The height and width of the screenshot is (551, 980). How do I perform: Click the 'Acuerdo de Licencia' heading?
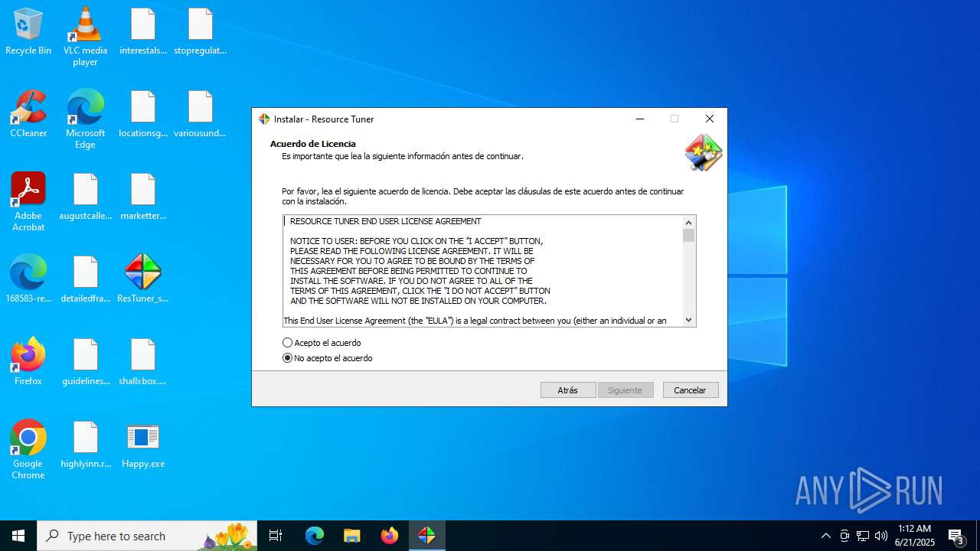pyautogui.click(x=313, y=144)
